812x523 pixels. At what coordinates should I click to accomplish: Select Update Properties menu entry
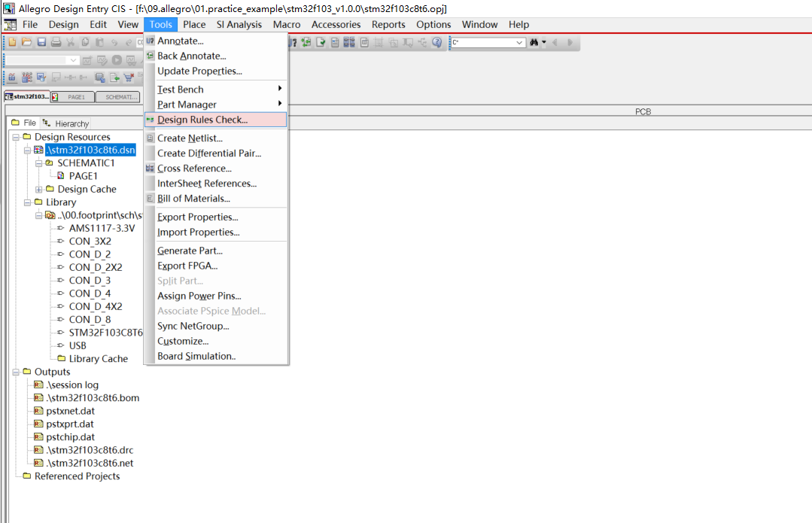click(215, 71)
